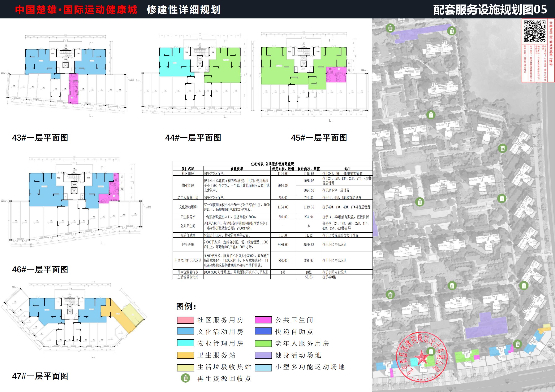Click the 图例: legend heading
This screenshot has height=392, width=555.
coord(186,306)
